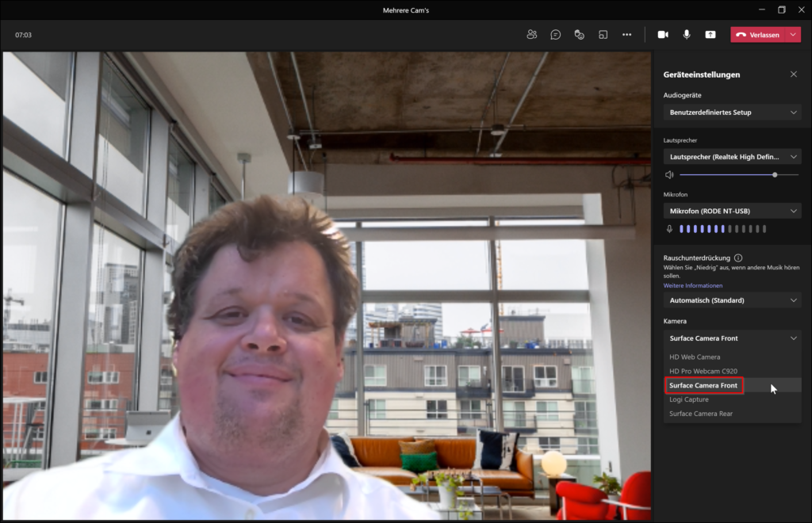Show Rauschunterdrückung info tooltip

(738, 258)
